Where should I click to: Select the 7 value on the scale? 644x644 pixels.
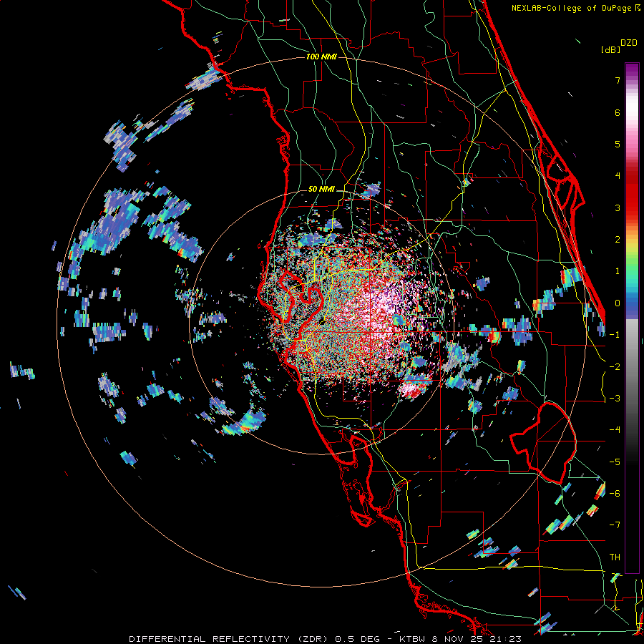(618, 80)
